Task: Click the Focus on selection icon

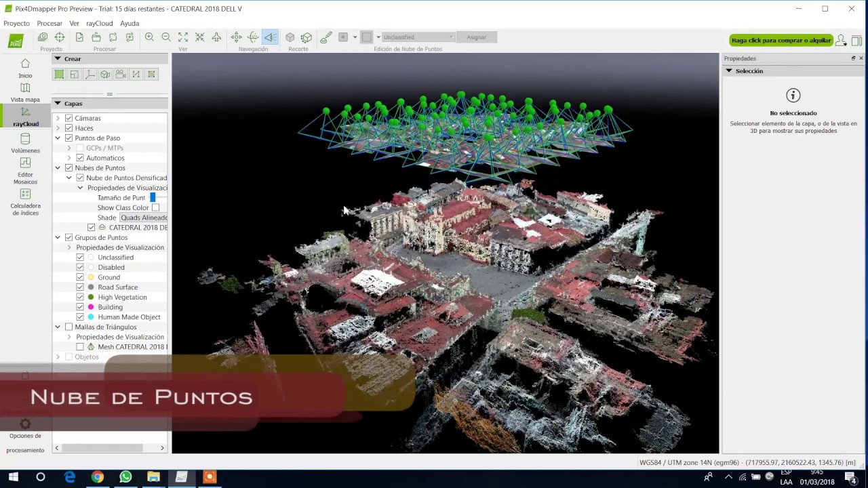Action: click(200, 37)
